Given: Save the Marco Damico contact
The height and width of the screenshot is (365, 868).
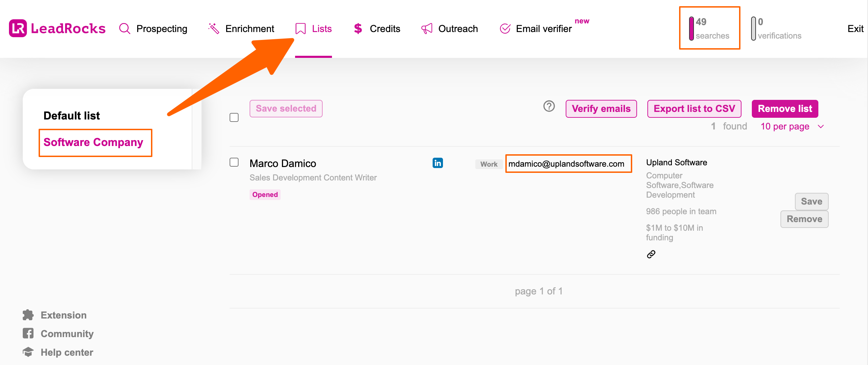Looking at the screenshot, I should pyautogui.click(x=811, y=201).
